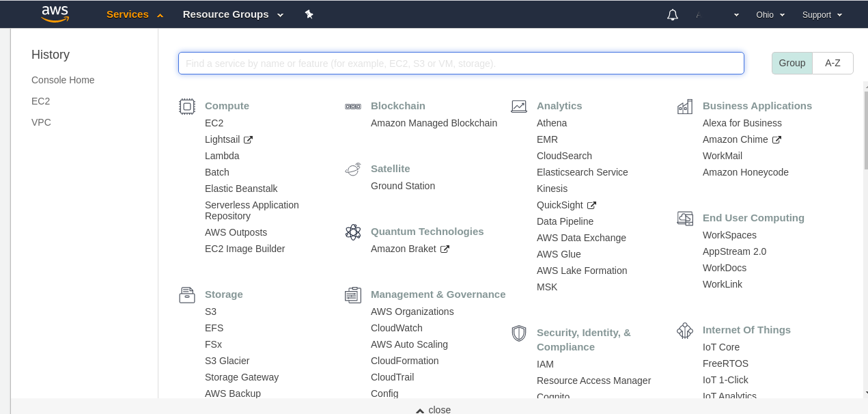The height and width of the screenshot is (414, 868).
Task: Click the AWS logo home icon
Action: [55, 14]
